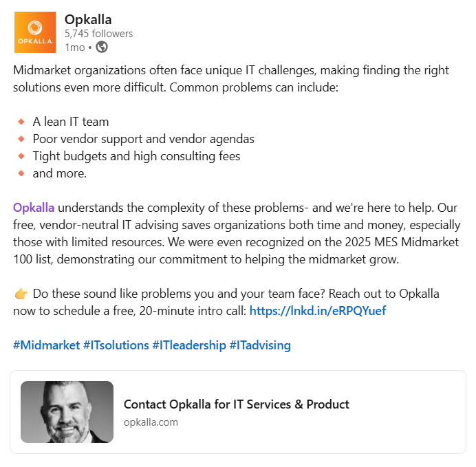
Task: Click the opkalla.com domain in preview card
Action: pyautogui.click(x=151, y=422)
